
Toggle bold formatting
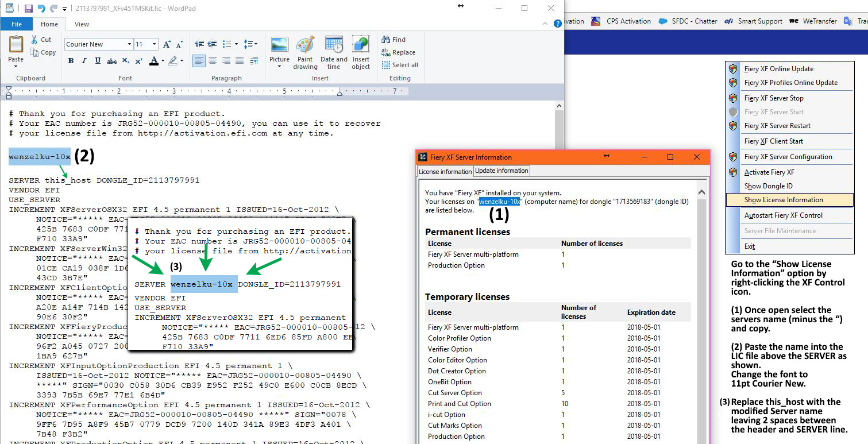(70, 60)
